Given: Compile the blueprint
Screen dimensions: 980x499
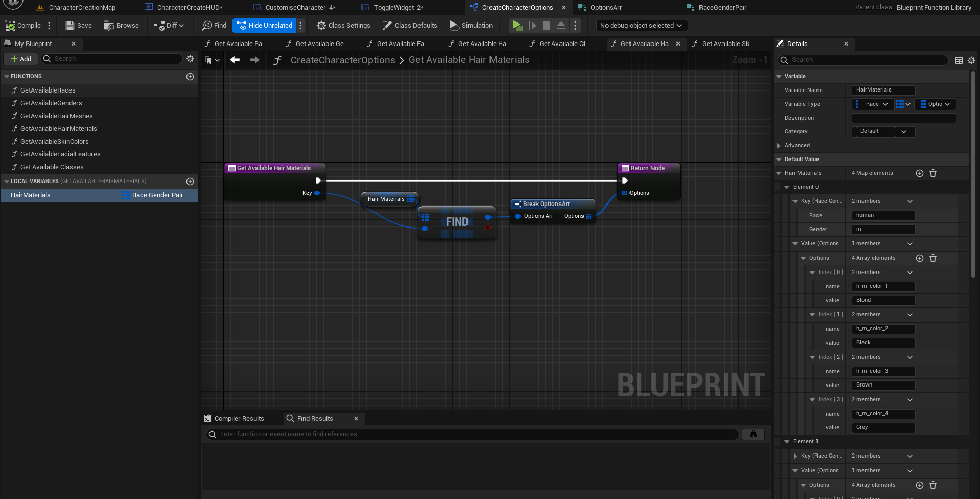Looking at the screenshot, I should click(23, 26).
